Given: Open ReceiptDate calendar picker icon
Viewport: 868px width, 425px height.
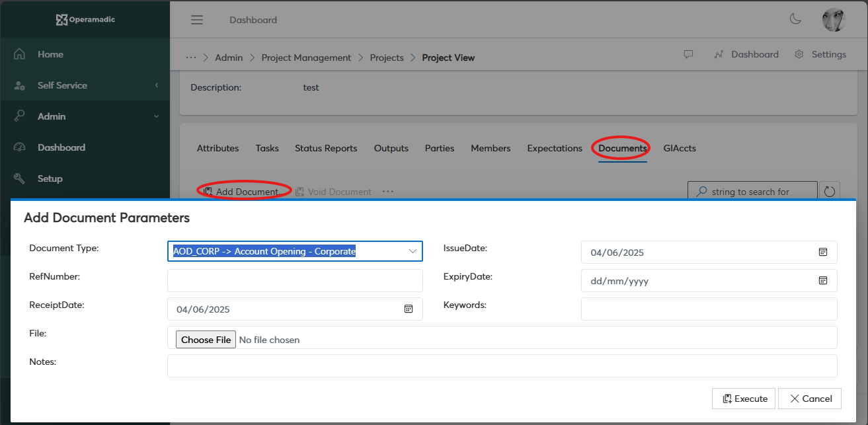Looking at the screenshot, I should [409, 309].
